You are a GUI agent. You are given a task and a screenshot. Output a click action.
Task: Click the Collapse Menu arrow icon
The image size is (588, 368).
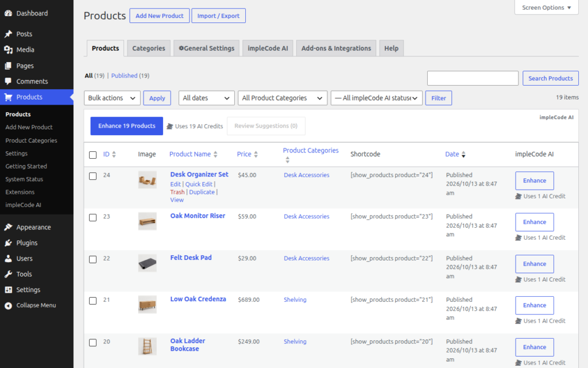[x=8, y=305]
